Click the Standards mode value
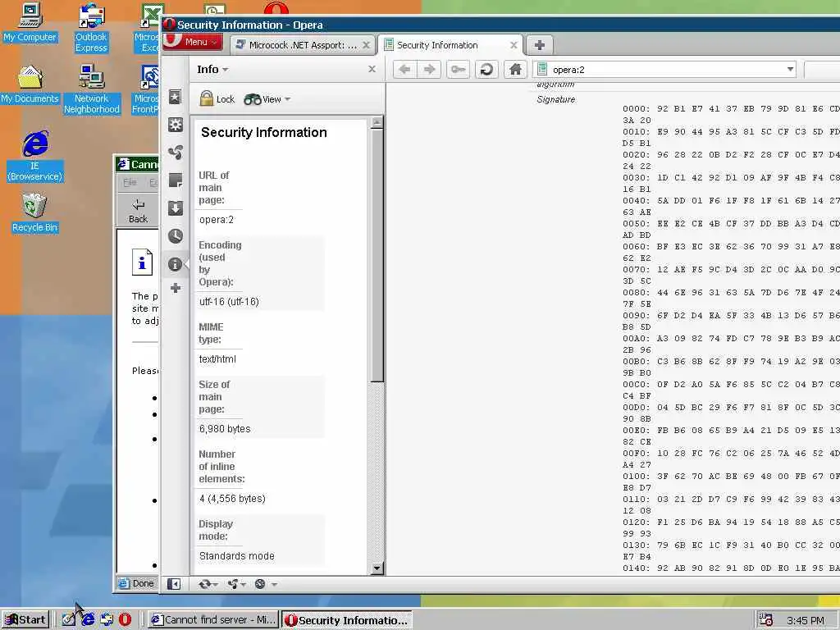The height and width of the screenshot is (630, 840). [x=236, y=556]
